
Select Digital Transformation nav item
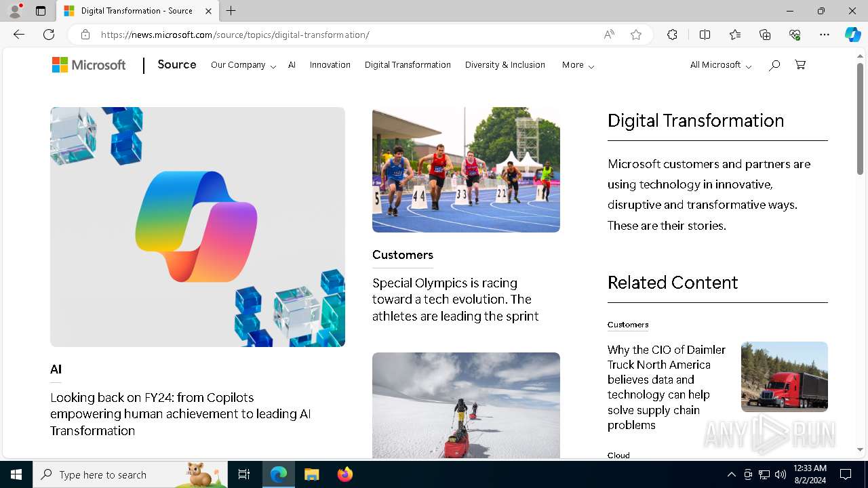[408, 65]
